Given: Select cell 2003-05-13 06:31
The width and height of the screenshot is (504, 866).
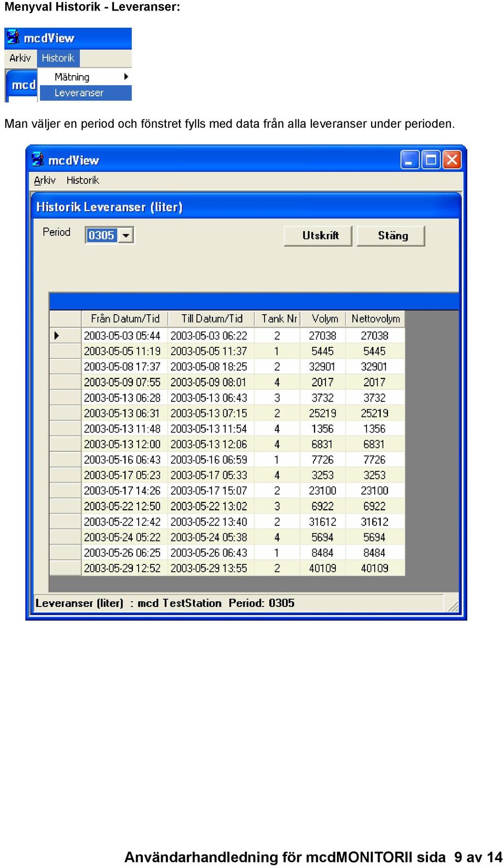Looking at the screenshot, I should click(x=125, y=413).
